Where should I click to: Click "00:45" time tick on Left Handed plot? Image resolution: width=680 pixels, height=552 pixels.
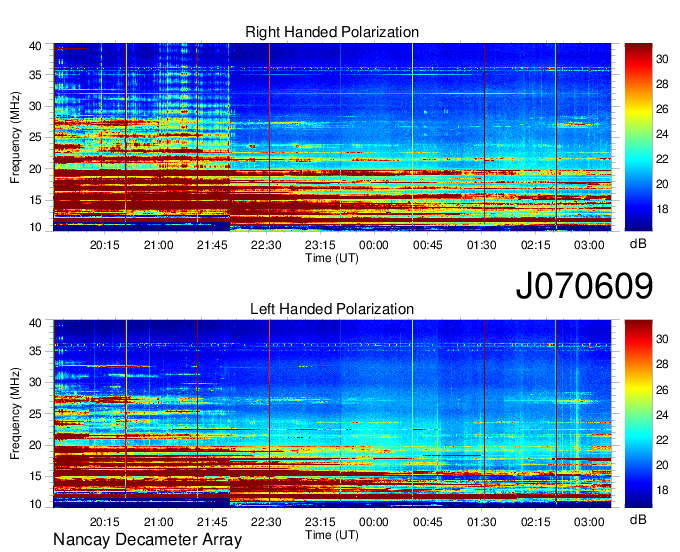(428, 522)
